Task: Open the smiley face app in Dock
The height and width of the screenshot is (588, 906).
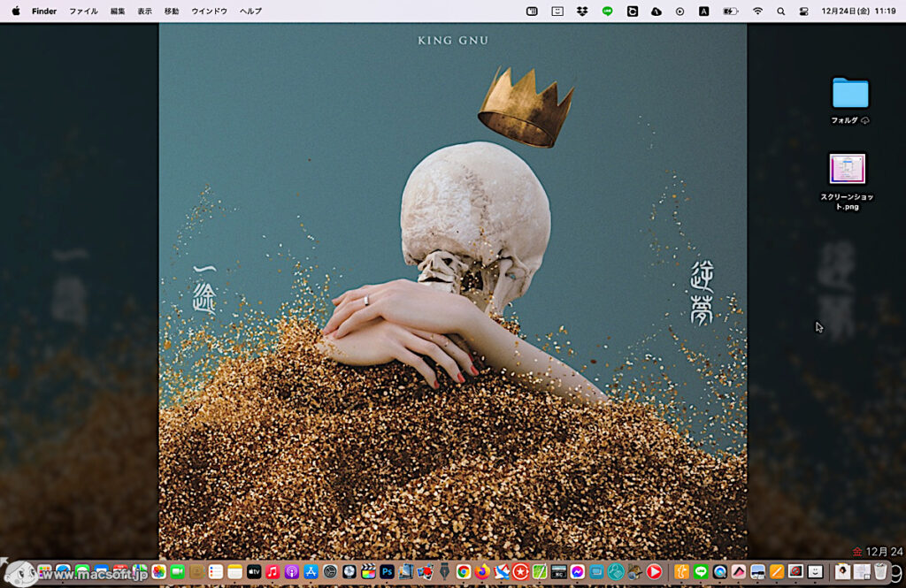Action: pyautogui.click(x=815, y=572)
